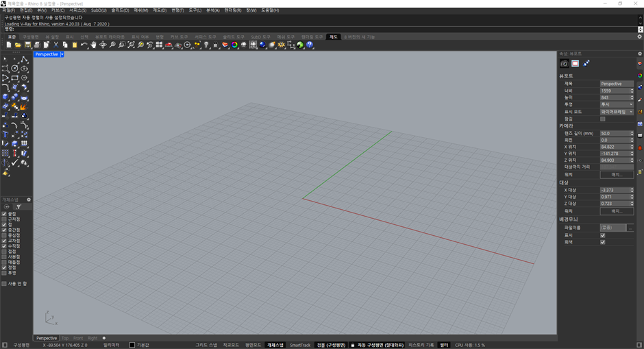
Task: Expand the Perspective viewport title menu arrow
Action: 62,54
